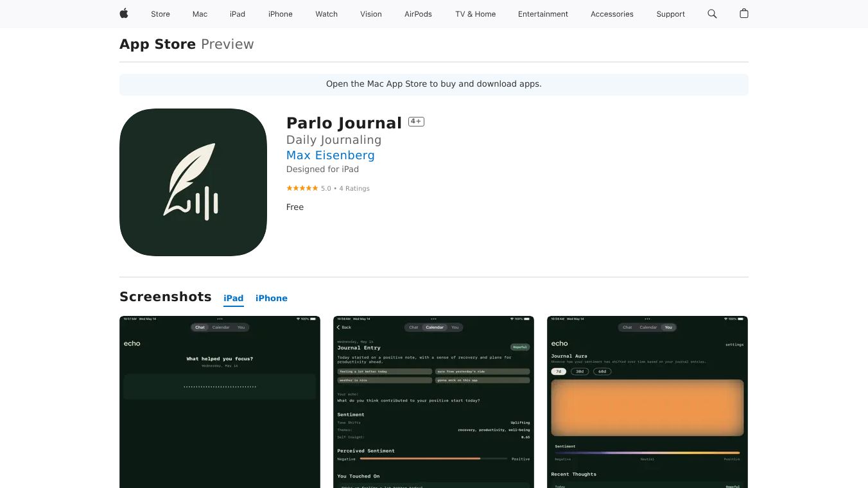Open the iPhone menu in navigation bar
The image size is (868, 488).
281,14
